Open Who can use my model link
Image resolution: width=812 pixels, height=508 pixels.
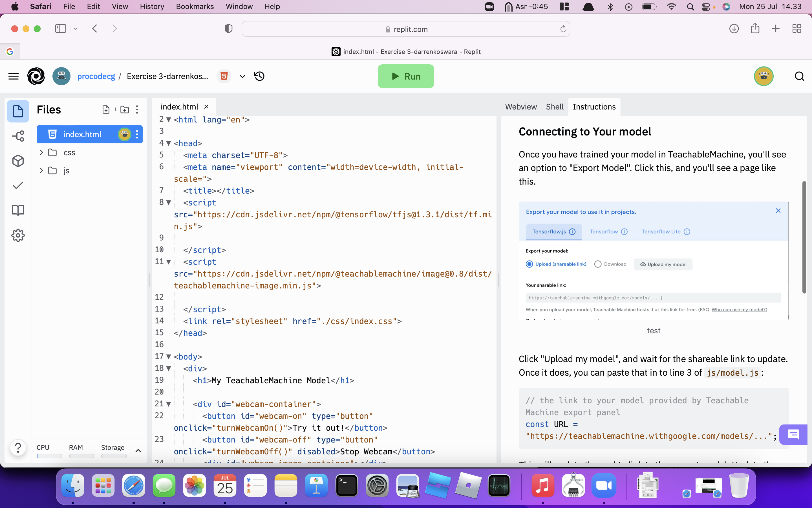(x=738, y=309)
